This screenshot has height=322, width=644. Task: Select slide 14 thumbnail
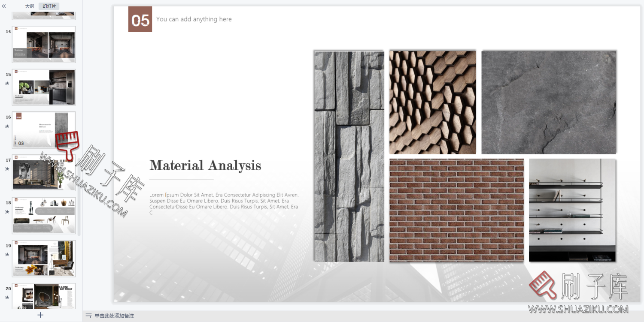44,44
